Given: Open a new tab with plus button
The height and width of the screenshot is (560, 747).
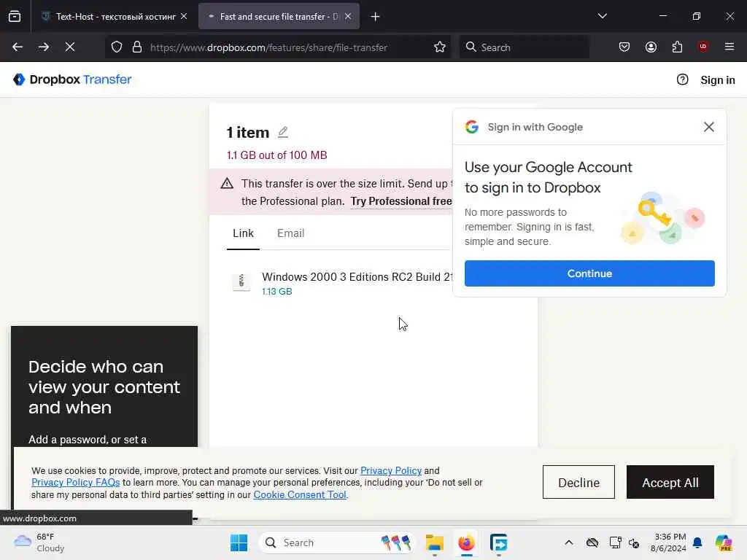Looking at the screenshot, I should click(x=376, y=17).
